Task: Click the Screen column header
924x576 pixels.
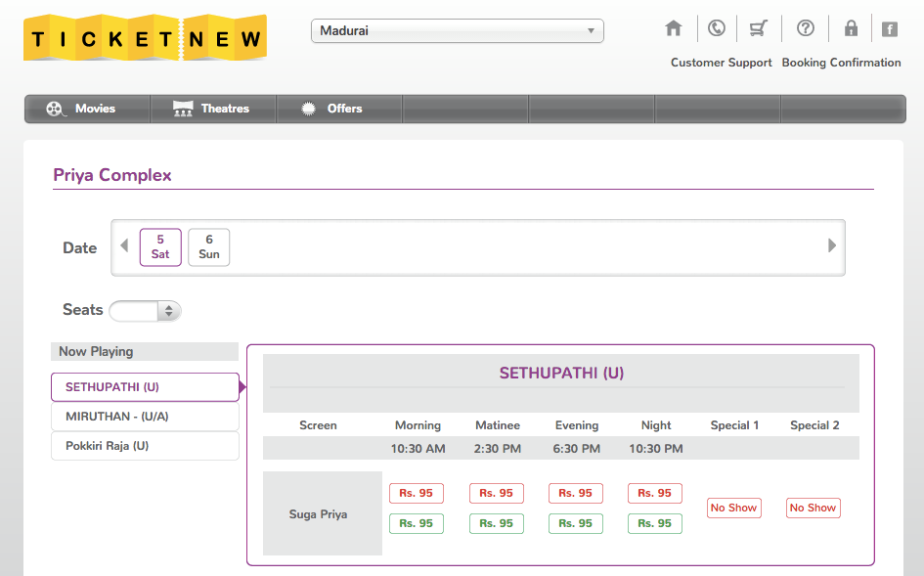Action: (x=318, y=425)
